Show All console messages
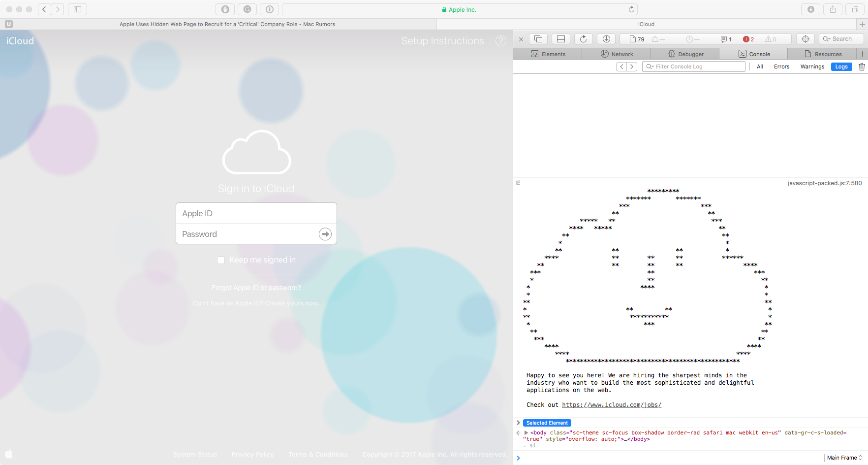The width and height of the screenshot is (868, 465). [760, 66]
